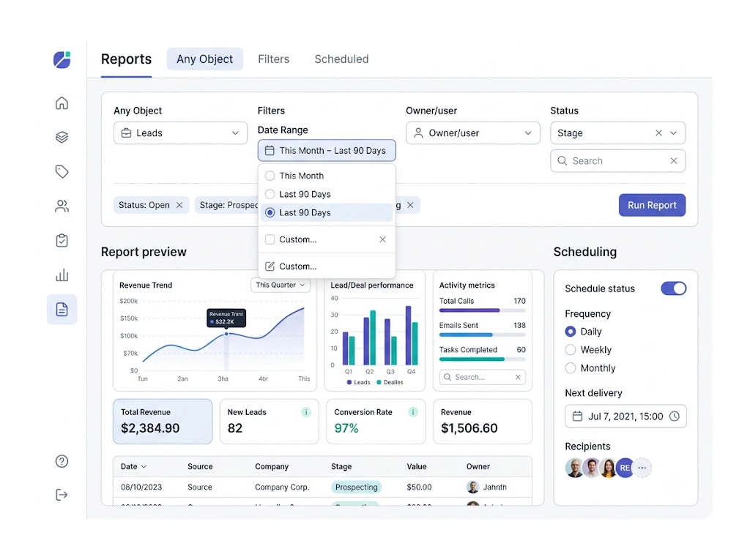This screenshot has height=560, width=750.
Task: Click the Activity metrics search field
Action: pos(482,377)
